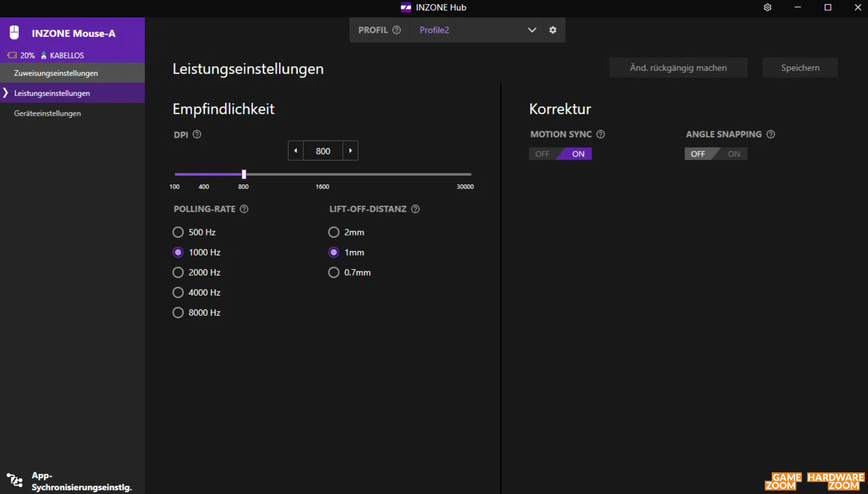
Task: Maximize the INZONE Hub window
Action: click(x=828, y=7)
